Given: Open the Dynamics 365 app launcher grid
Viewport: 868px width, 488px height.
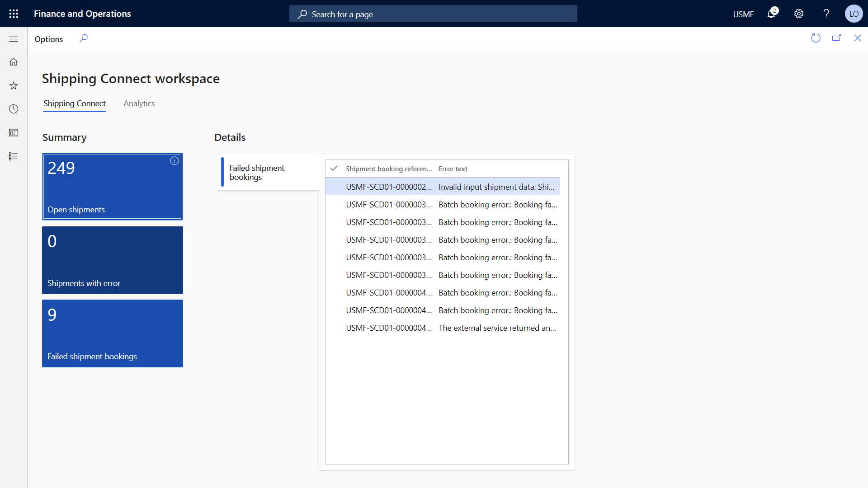Looking at the screenshot, I should point(14,14).
